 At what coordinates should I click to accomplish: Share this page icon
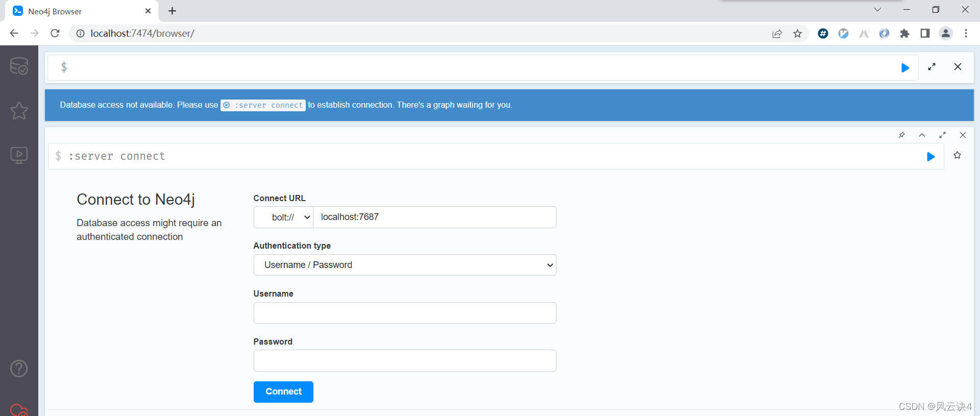[777, 34]
